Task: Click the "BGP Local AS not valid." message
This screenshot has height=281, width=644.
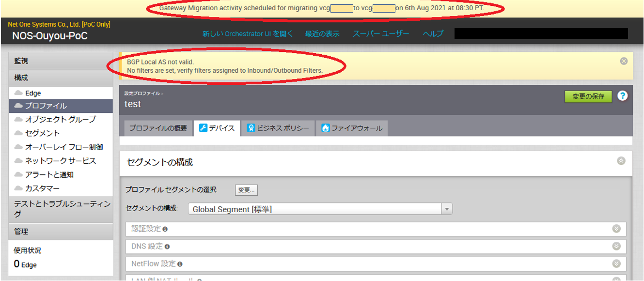Action: click(x=160, y=62)
